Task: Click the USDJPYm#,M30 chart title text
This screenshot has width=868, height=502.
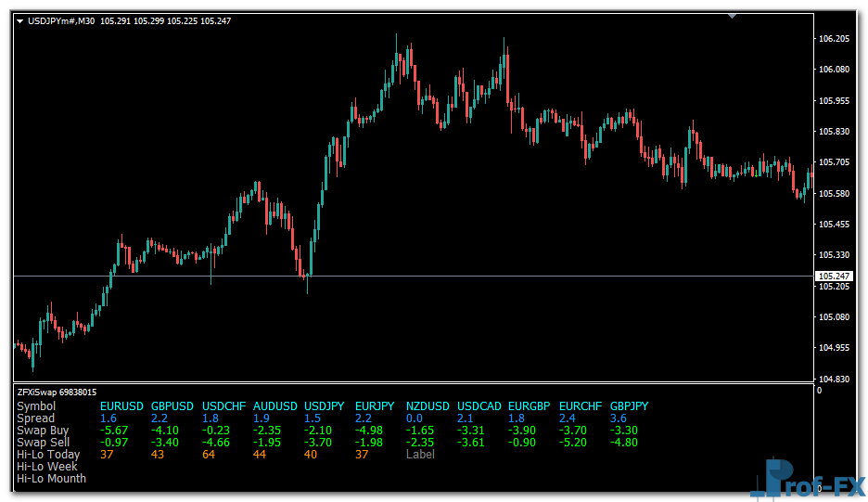Action: (x=61, y=20)
